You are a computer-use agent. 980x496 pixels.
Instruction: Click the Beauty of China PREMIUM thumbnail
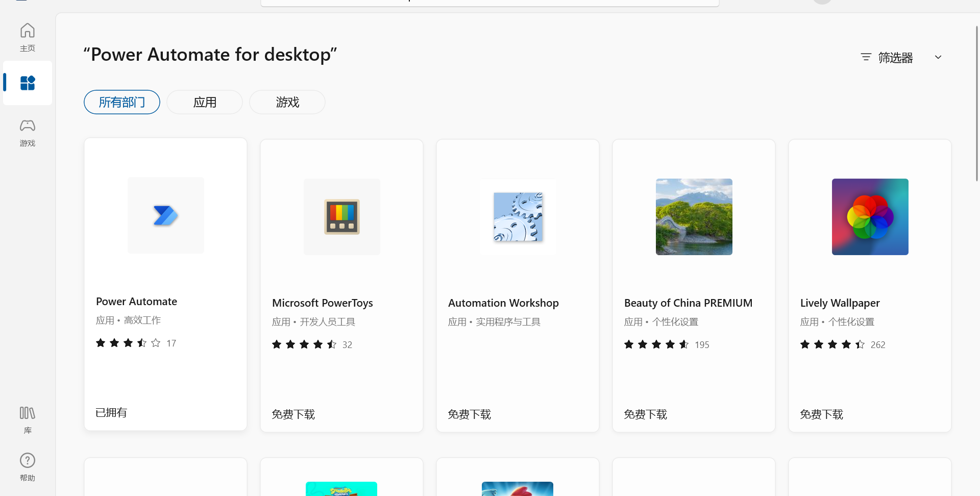693,216
